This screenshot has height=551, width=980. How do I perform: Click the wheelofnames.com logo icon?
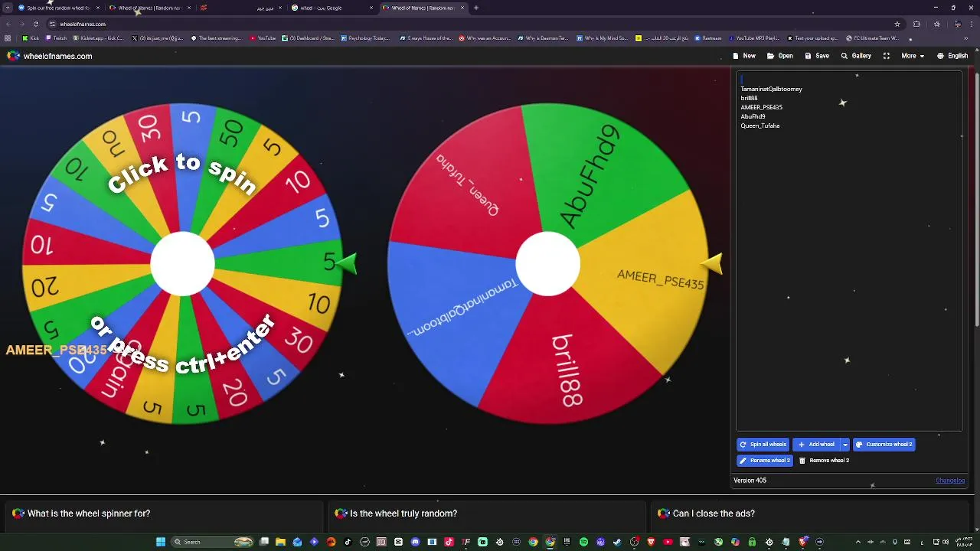coord(13,56)
